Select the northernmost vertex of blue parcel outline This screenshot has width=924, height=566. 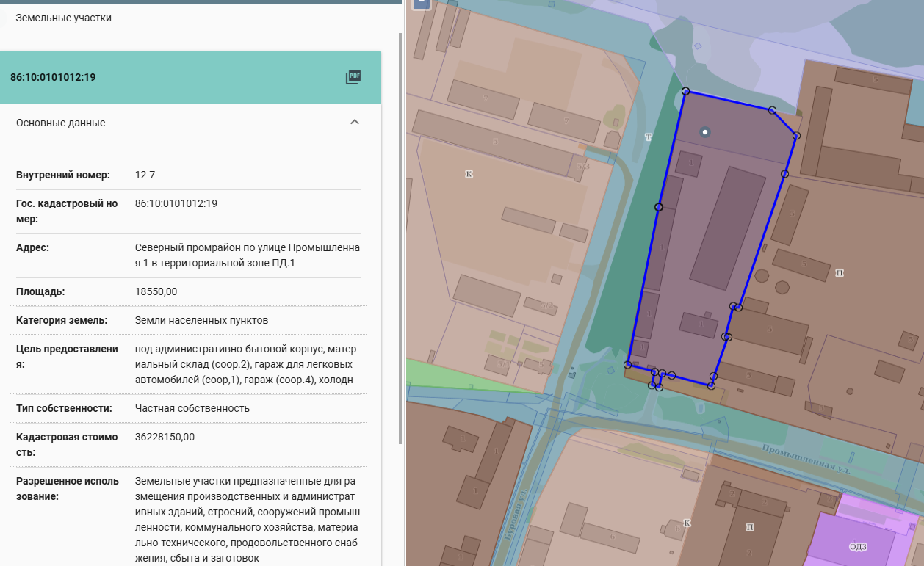point(685,91)
